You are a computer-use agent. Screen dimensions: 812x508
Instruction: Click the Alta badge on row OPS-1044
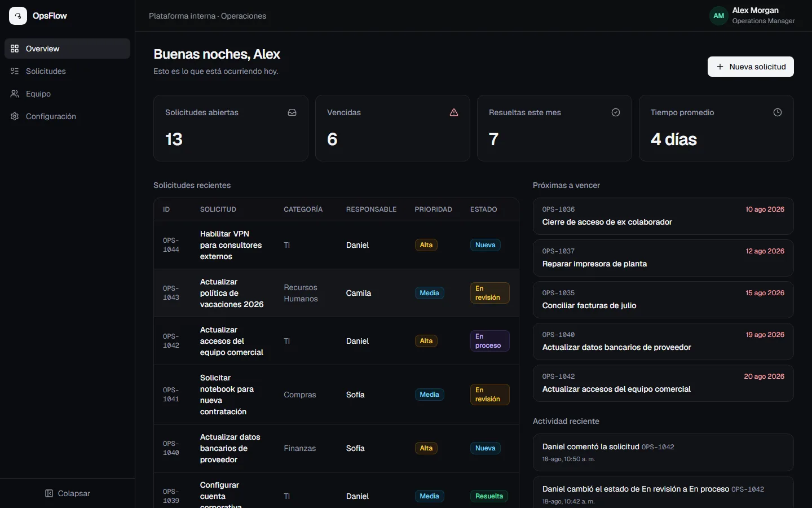tap(426, 245)
